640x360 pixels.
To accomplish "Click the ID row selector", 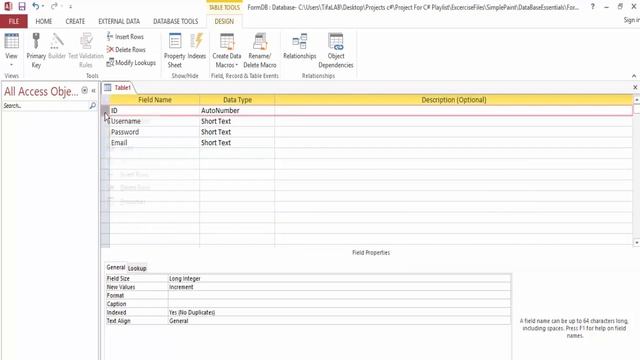I will (x=105, y=111).
